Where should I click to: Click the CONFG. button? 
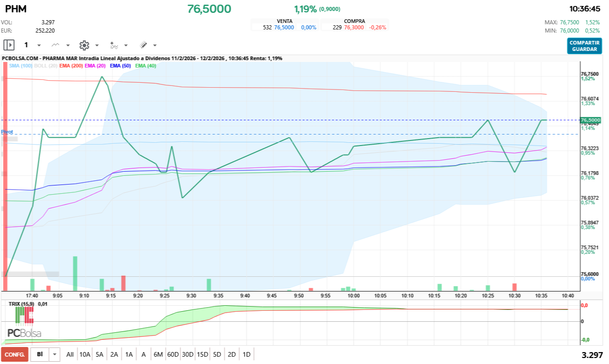(15, 354)
